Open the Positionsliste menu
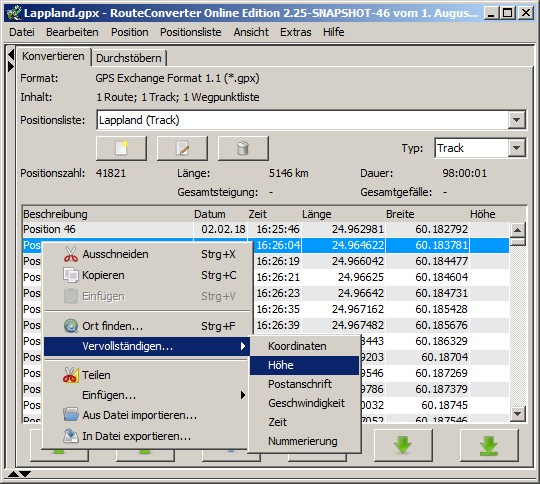Screen dimensions: 540x484 191,32
